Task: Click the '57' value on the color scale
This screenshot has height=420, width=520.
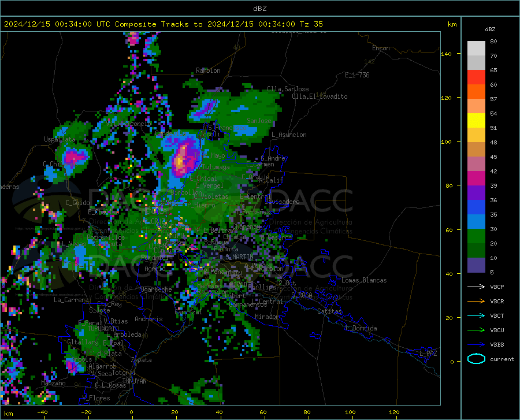Action: pyautogui.click(x=493, y=99)
